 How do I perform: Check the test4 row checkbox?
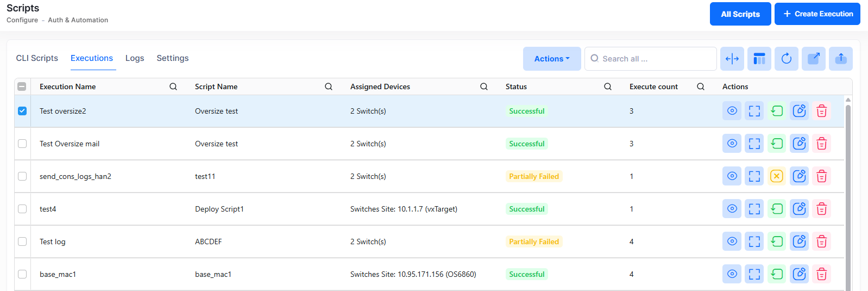pyautogui.click(x=22, y=209)
